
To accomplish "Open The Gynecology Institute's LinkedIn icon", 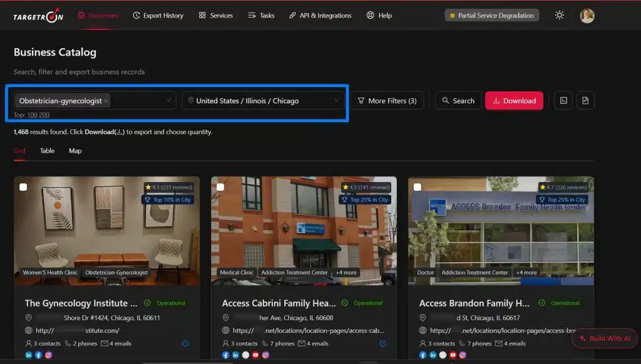I will (29, 355).
